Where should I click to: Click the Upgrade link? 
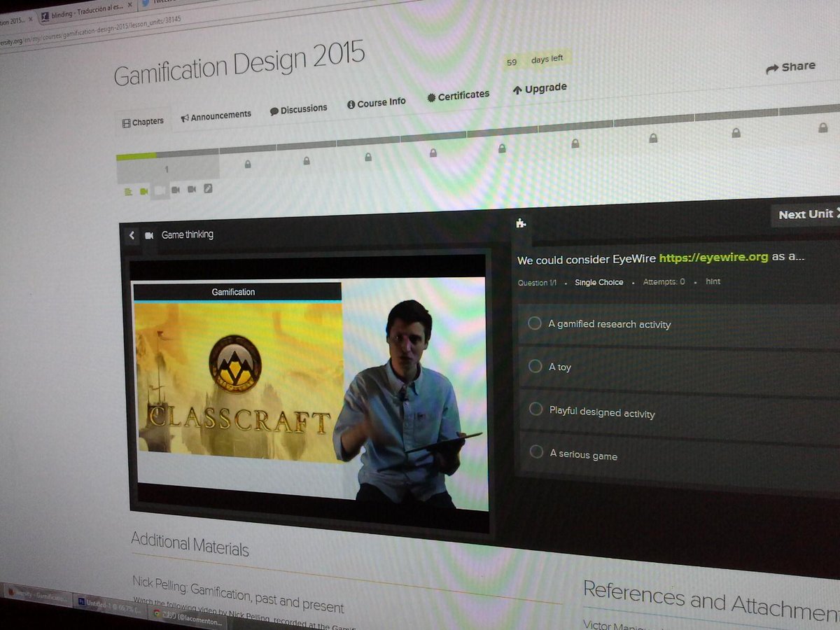coord(540,89)
